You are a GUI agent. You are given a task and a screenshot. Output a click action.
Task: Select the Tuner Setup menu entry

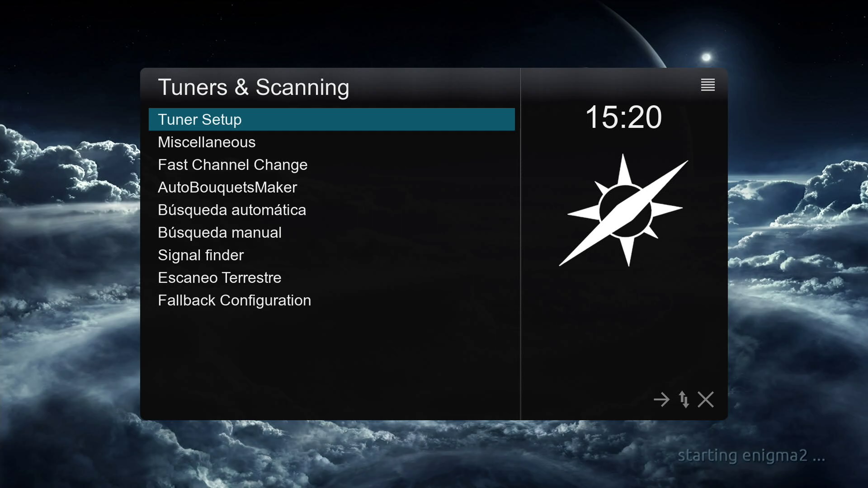pos(331,119)
